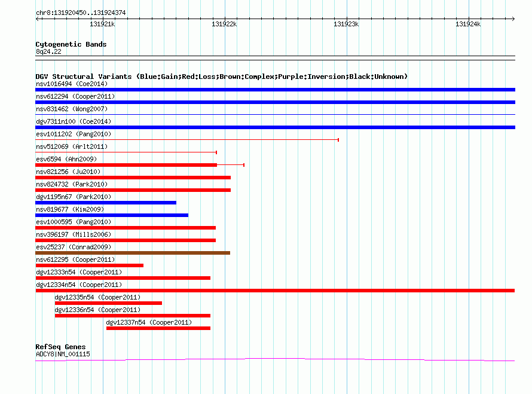Click the dgv7311n100 (Coe2014) variant label
The height and width of the screenshot is (394, 532).
(74, 121)
